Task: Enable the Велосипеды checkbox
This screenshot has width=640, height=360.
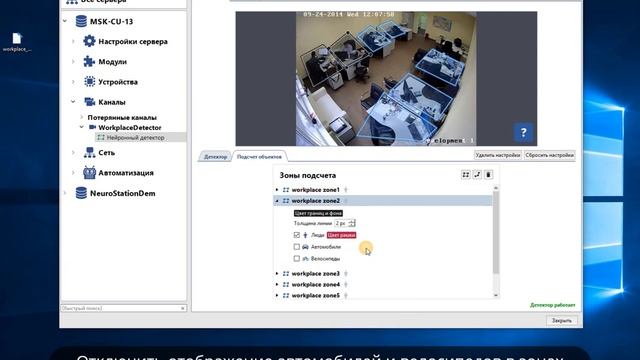Action: (x=297, y=259)
